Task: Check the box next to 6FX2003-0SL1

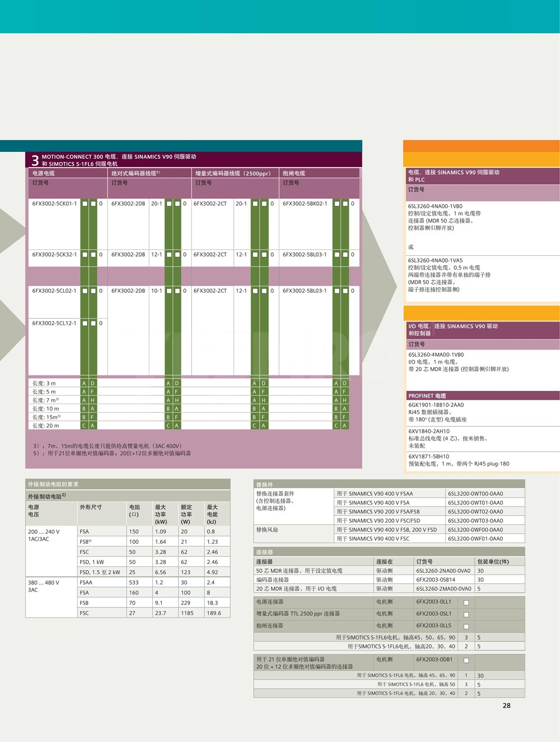Action: 466,614
